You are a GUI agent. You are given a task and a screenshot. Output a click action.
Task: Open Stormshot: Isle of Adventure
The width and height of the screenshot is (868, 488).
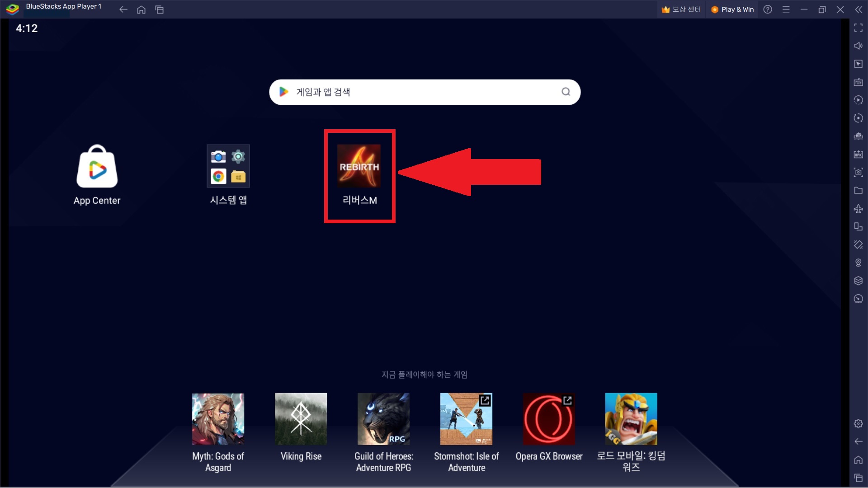pos(466,419)
